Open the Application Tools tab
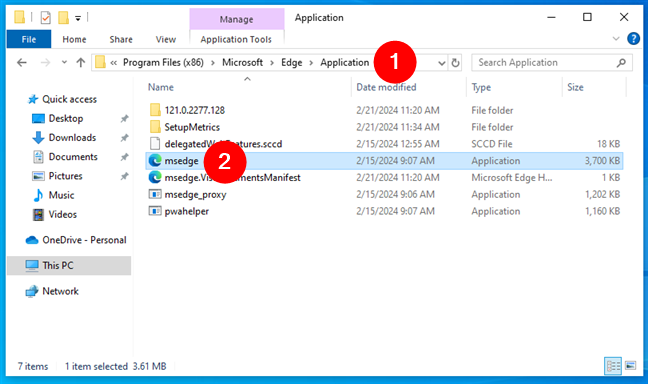This screenshot has height=384, width=648. pyautogui.click(x=236, y=39)
